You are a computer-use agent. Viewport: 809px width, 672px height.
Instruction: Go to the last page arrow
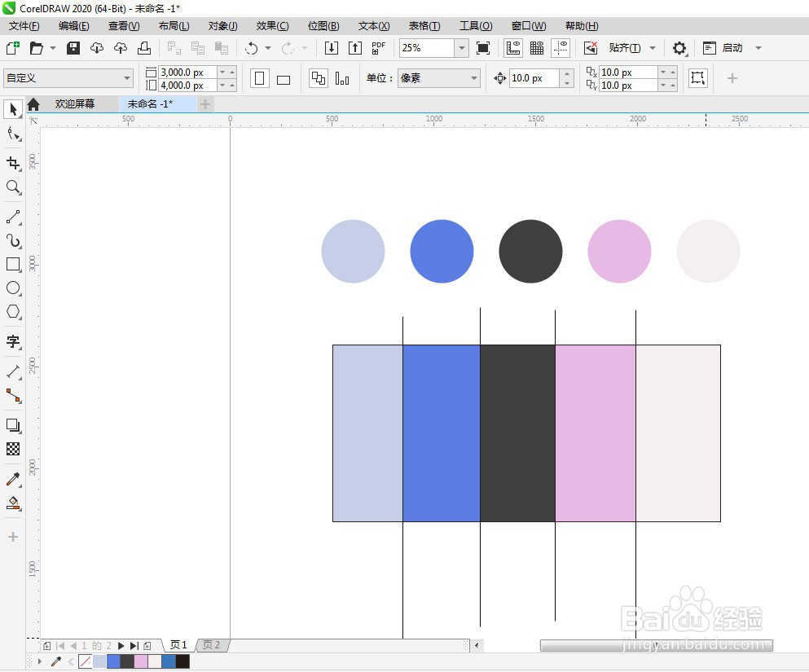134,646
